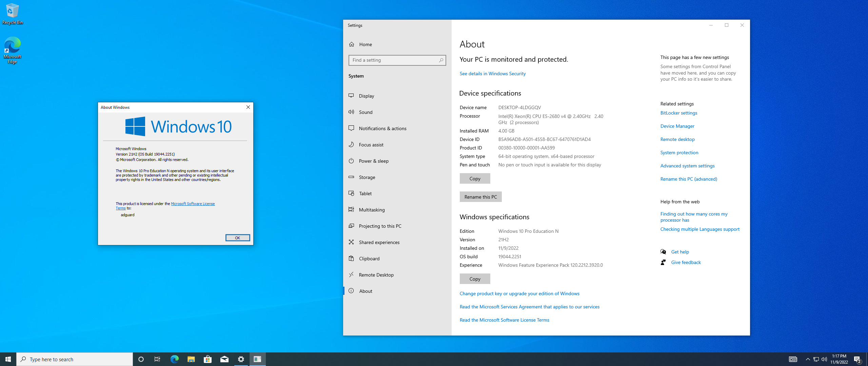Select Product ID 00380-10000-00001-AA599 value
Screen dimensions: 868x366
tap(527, 148)
